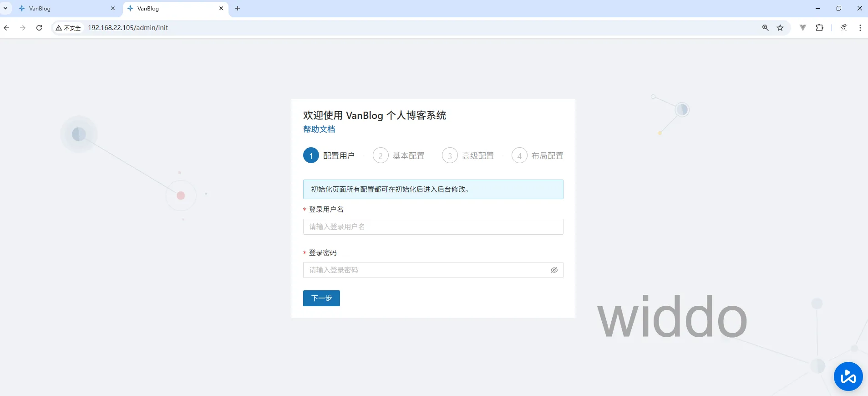Image resolution: width=868 pixels, height=396 pixels.
Task: Click the floating blue widget icon at bottom right
Action: point(848,376)
